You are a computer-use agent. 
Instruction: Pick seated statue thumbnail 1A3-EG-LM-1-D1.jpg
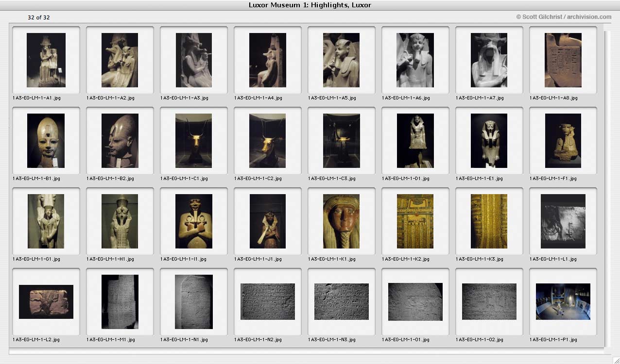415,141
